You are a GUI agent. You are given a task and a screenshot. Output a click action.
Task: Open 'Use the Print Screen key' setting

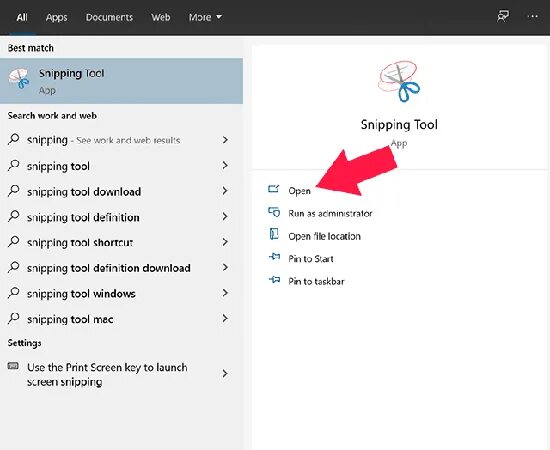click(x=121, y=374)
